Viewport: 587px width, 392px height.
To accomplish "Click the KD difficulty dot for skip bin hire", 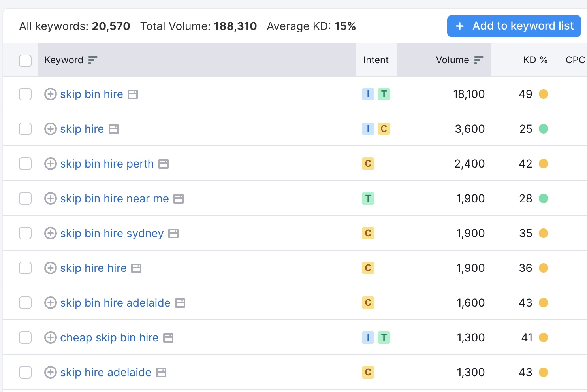I will point(544,94).
